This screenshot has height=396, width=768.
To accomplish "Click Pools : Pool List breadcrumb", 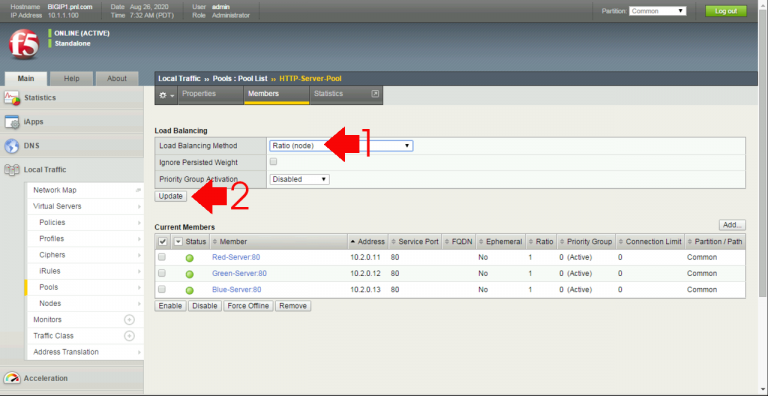I will [x=240, y=78].
